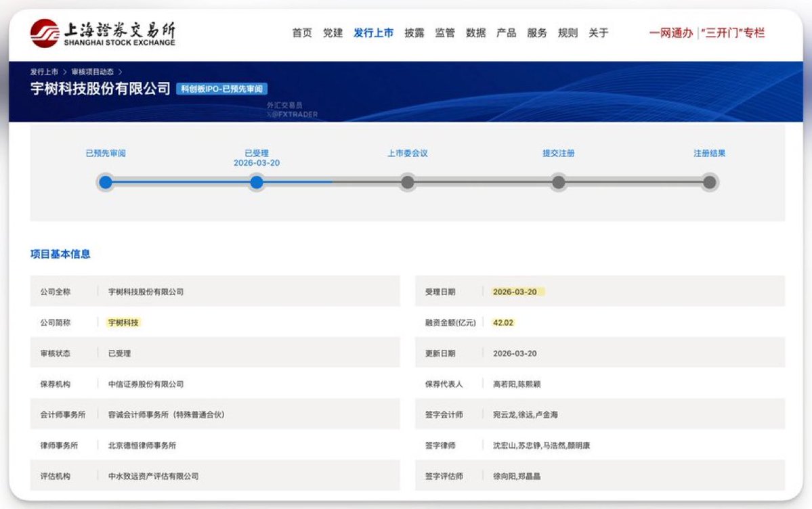Open the 规则 navigation item

click(x=568, y=33)
